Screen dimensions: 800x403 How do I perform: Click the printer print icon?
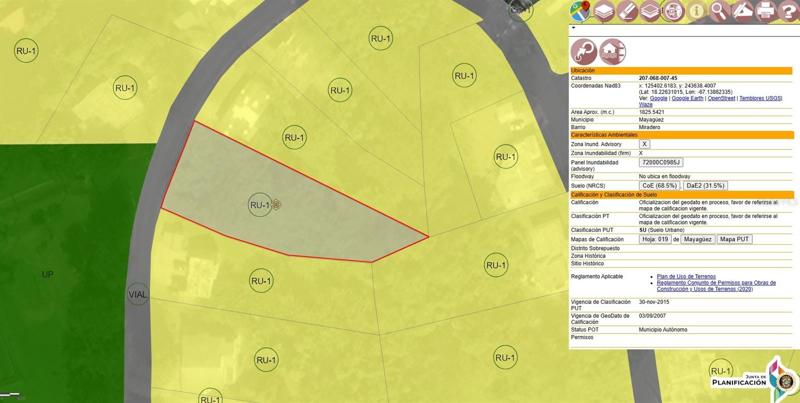[x=765, y=11]
